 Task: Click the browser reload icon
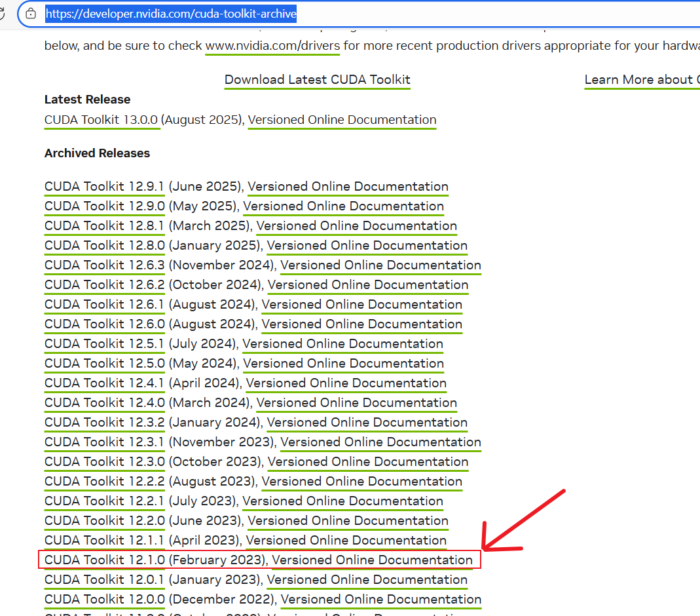point(2,13)
